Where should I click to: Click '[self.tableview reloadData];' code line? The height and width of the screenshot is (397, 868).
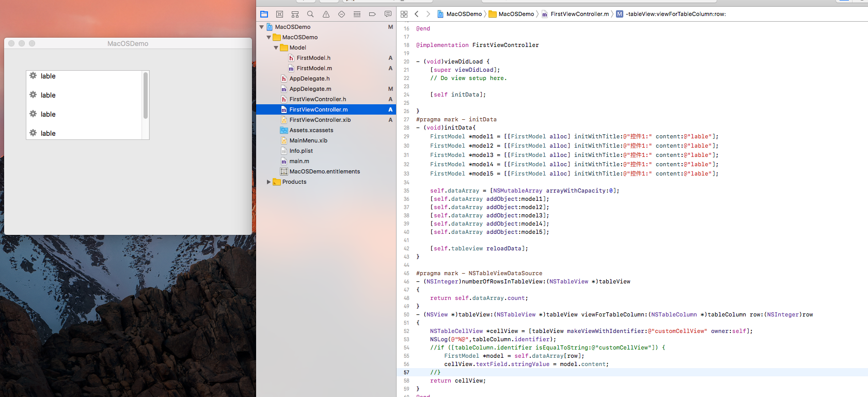click(x=479, y=248)
